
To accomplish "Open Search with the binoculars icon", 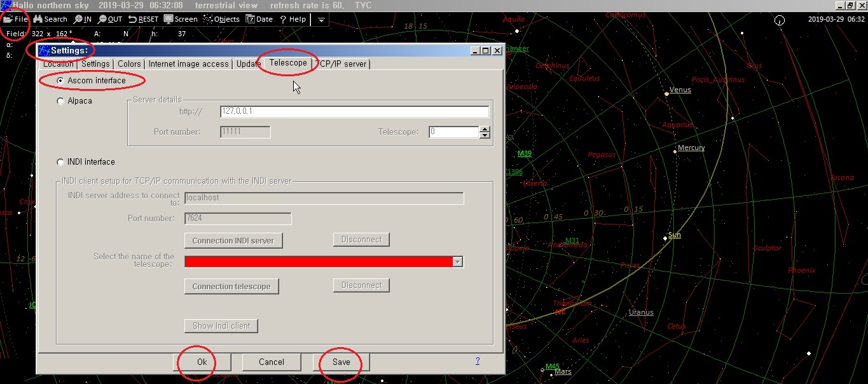I will coord(50,19).
